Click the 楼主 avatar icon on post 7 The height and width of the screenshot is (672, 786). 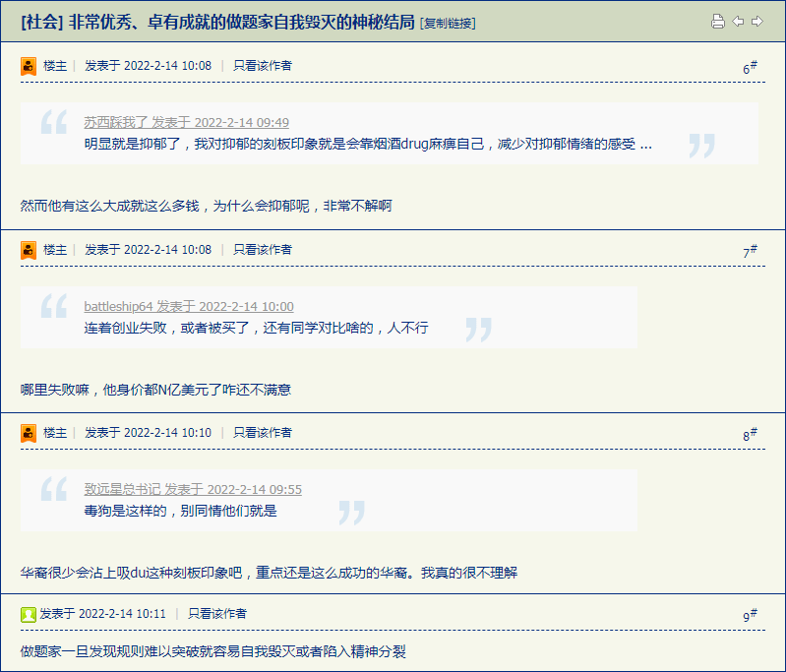point(29,250)
